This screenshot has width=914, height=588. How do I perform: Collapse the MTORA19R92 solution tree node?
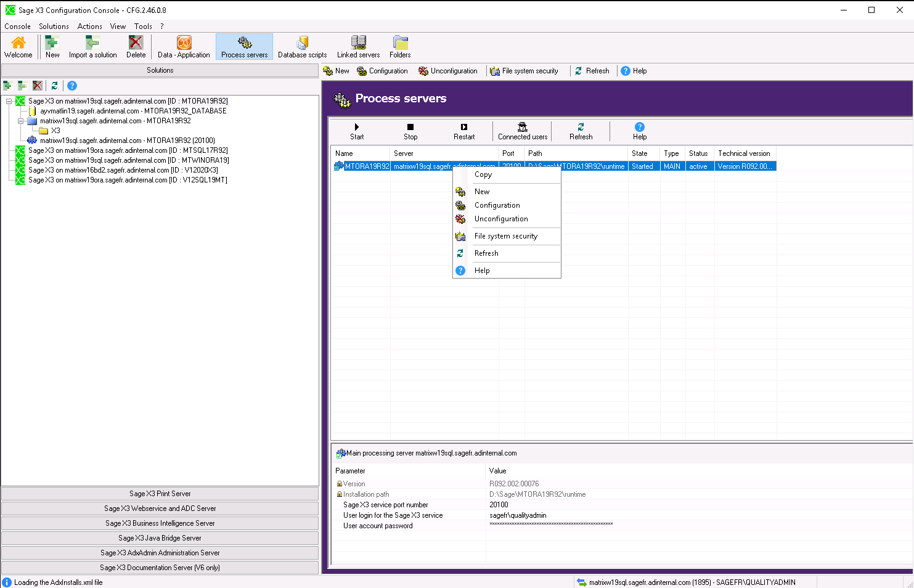(9, 101)
